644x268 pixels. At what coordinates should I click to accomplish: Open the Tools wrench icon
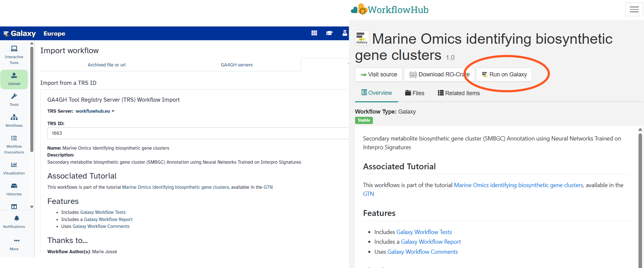point(14,96)
